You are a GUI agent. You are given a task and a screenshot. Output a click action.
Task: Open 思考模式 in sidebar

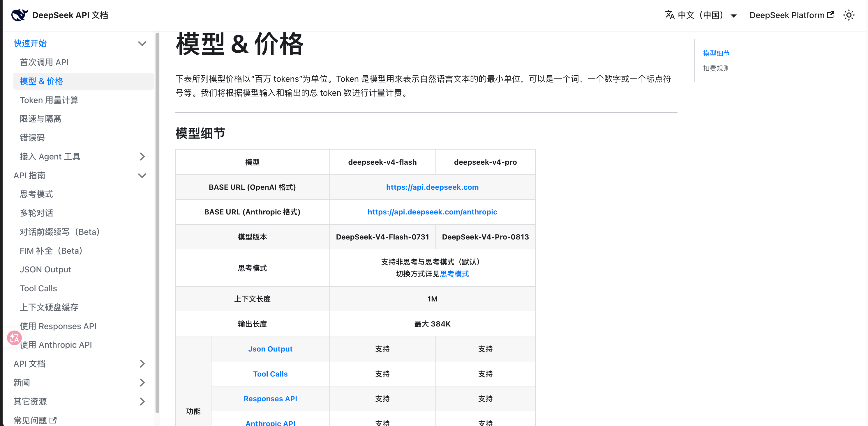coord(36,194)
